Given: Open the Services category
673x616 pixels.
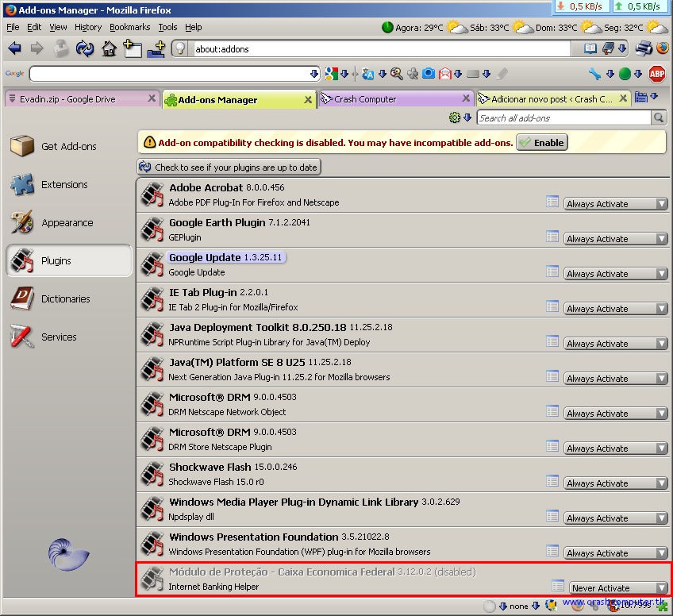Looking at the screenshot, I should pyautogui.click(x=69, y=337).
